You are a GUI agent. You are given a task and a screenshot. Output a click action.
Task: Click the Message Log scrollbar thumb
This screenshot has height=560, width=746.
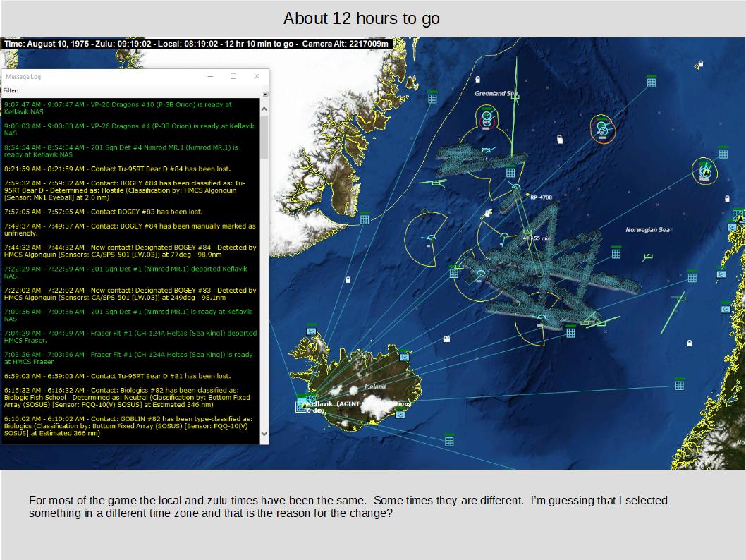[x=264, y=138]
